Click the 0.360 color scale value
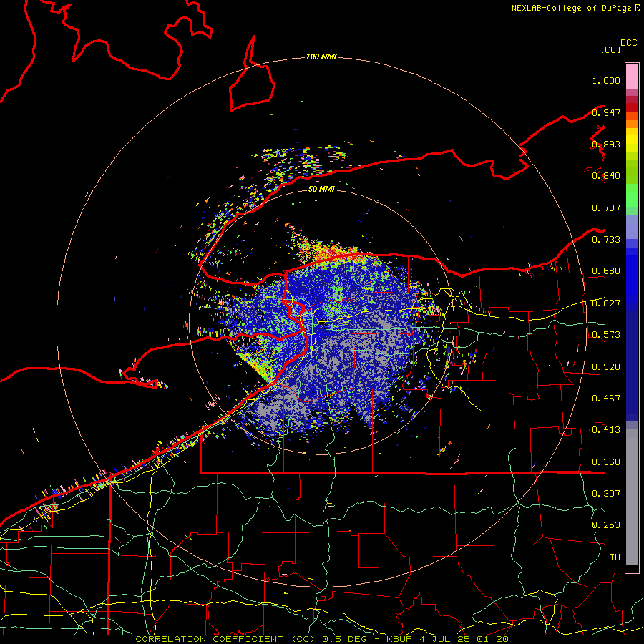Viewport: 644px width, 644px height. 606,462
